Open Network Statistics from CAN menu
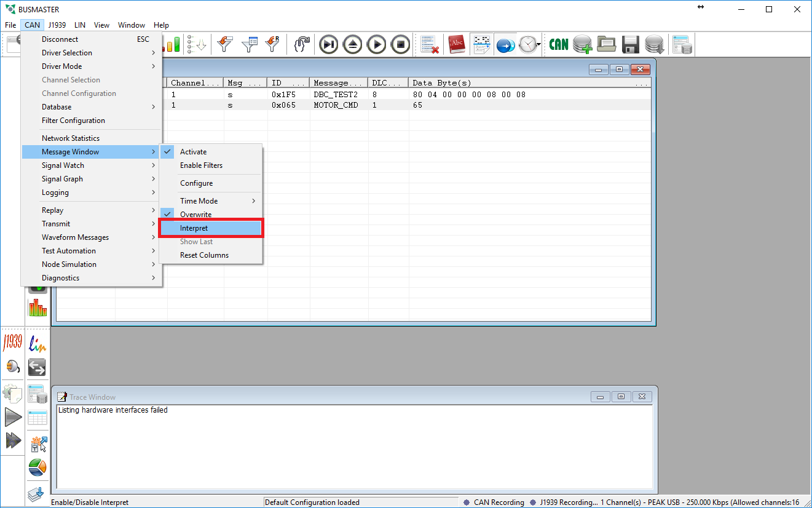The image size is (812, 508). pyautogui.click(x=92, y=138)
